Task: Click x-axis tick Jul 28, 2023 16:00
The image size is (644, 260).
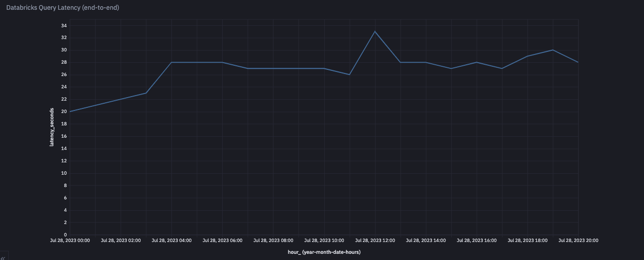Action: click(477, 240)
